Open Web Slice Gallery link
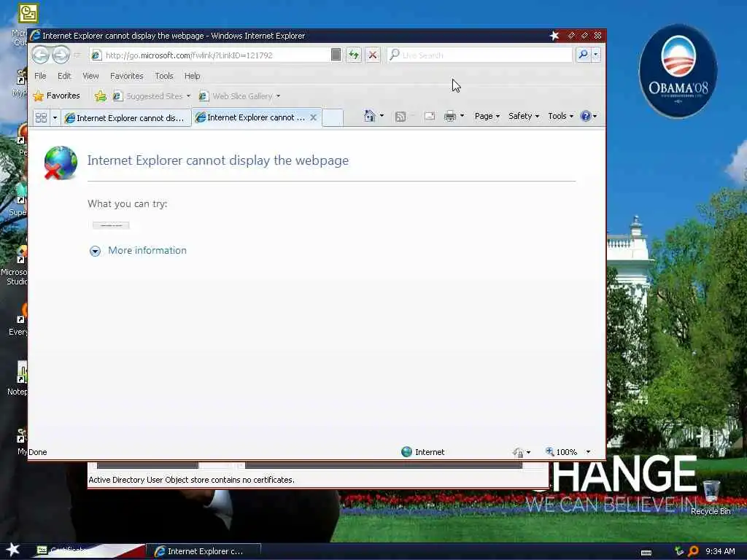This screenshot has height=560, width=747. tap(239, 96)
